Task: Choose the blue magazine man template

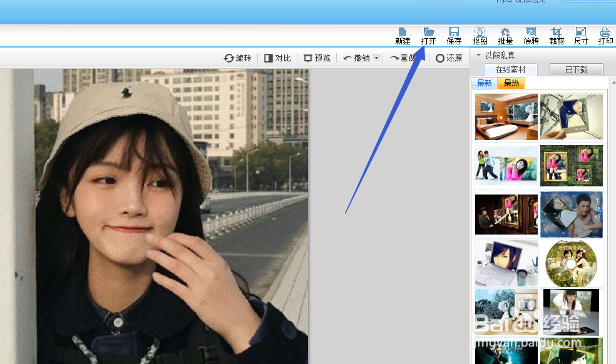Action: click(x=571, y=215)
